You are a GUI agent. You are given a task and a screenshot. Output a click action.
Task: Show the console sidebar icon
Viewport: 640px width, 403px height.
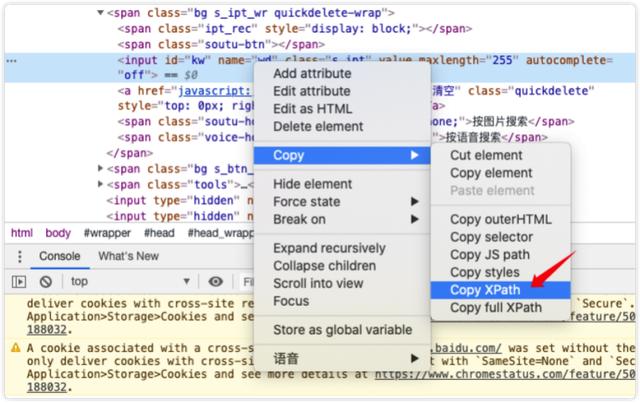[19, 281]
